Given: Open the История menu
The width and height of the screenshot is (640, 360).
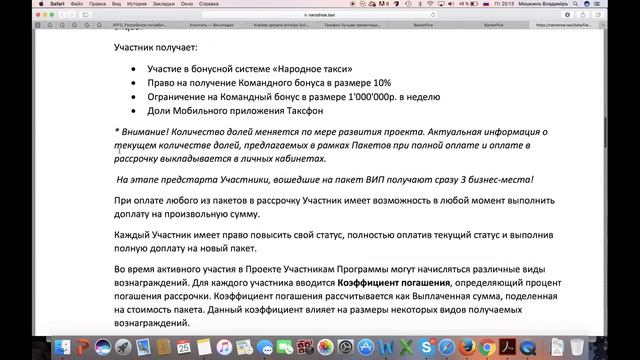Looking at the screenshot, I should pyautogui.click(x=137, y=4).
